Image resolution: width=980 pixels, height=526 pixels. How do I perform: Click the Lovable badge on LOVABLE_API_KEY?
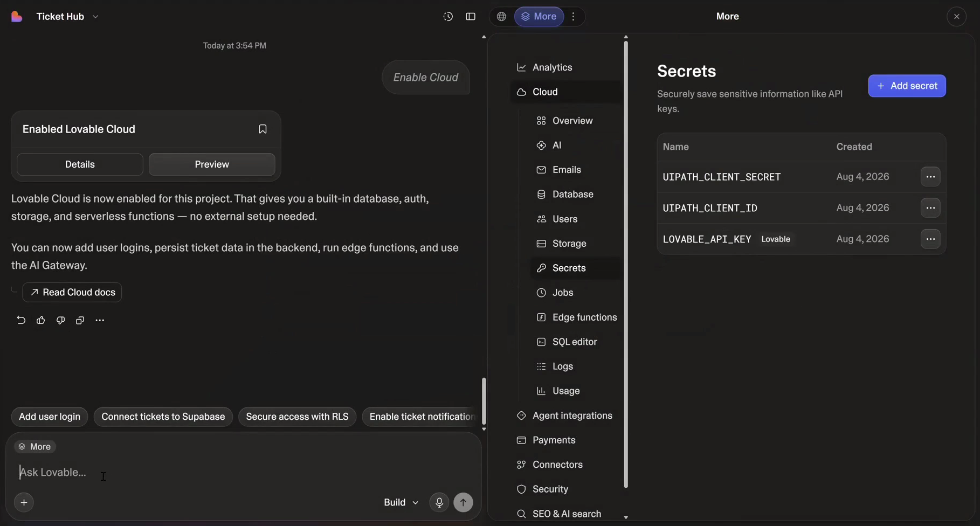pos(776,239)
